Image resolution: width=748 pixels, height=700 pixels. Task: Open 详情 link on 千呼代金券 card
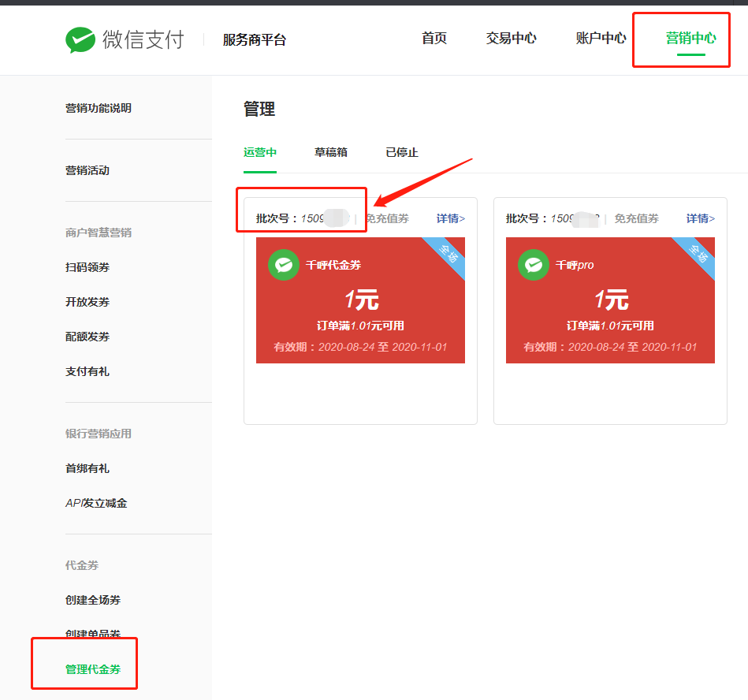450,218
